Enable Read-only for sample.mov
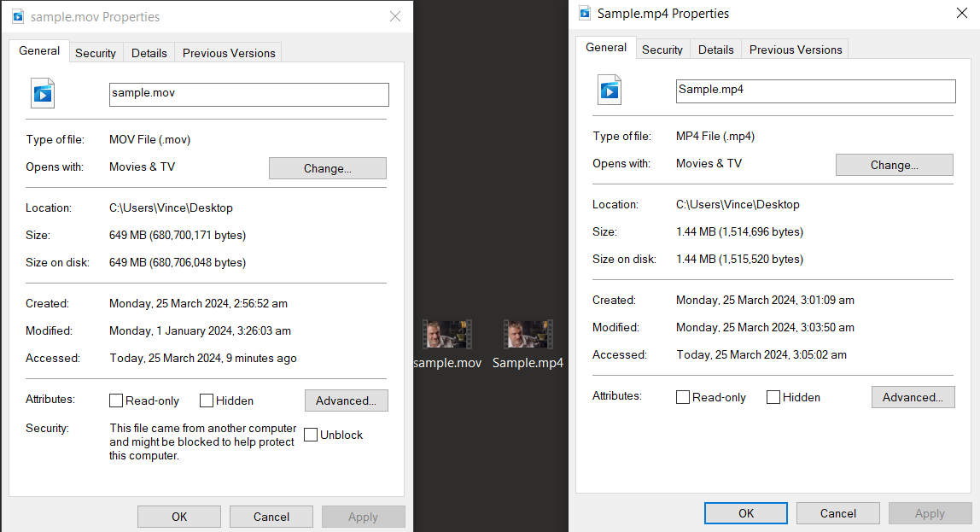 coord(116,400)
